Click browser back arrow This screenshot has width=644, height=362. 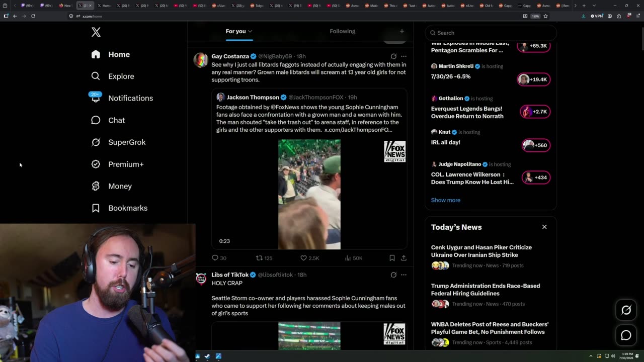pyautogui.click(x=15, y=16)
